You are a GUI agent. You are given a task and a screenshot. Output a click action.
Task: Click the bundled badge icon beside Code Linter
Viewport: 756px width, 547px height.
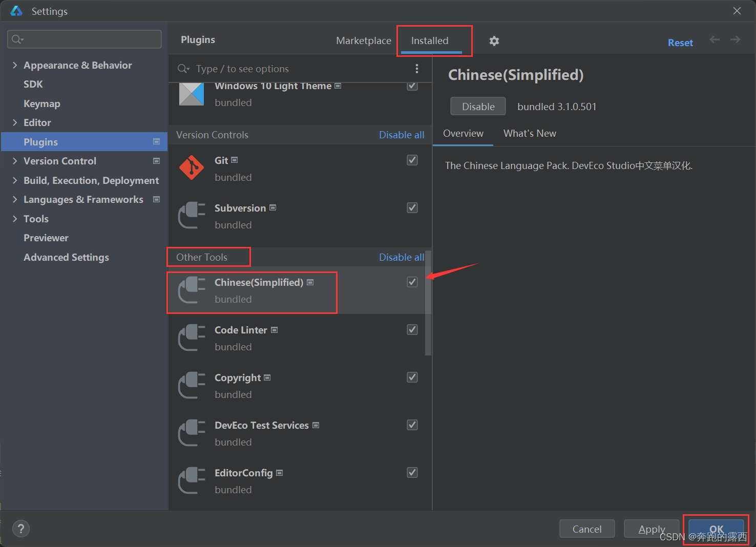coord(275,330)
